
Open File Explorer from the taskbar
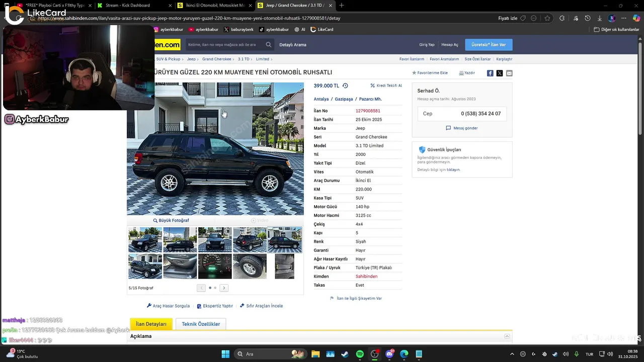pyautogui.click(x=315, y=354)
